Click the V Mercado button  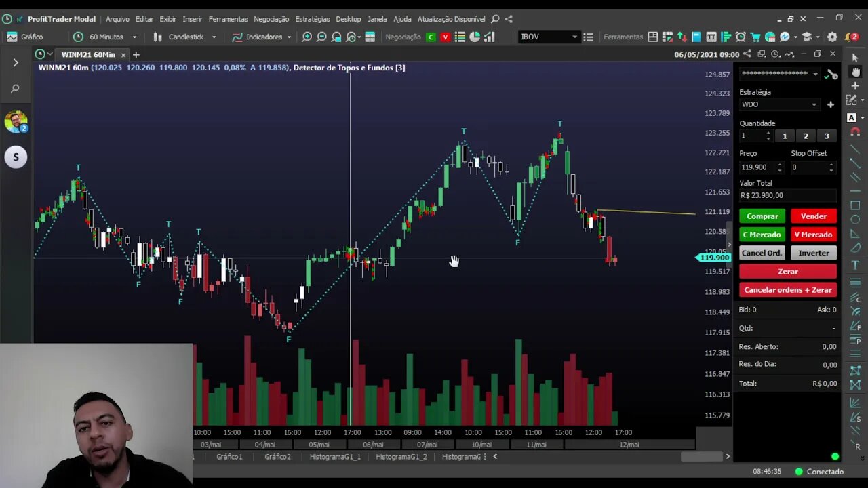(x=813, y=235)
